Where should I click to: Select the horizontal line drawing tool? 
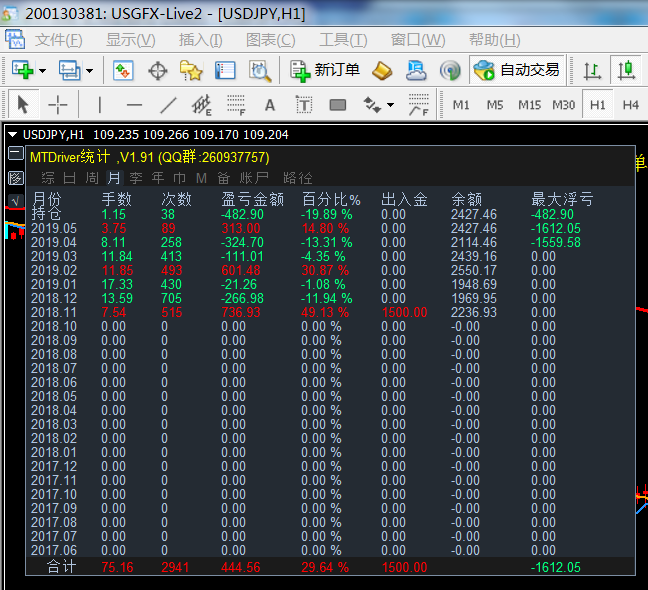(134, 105)
